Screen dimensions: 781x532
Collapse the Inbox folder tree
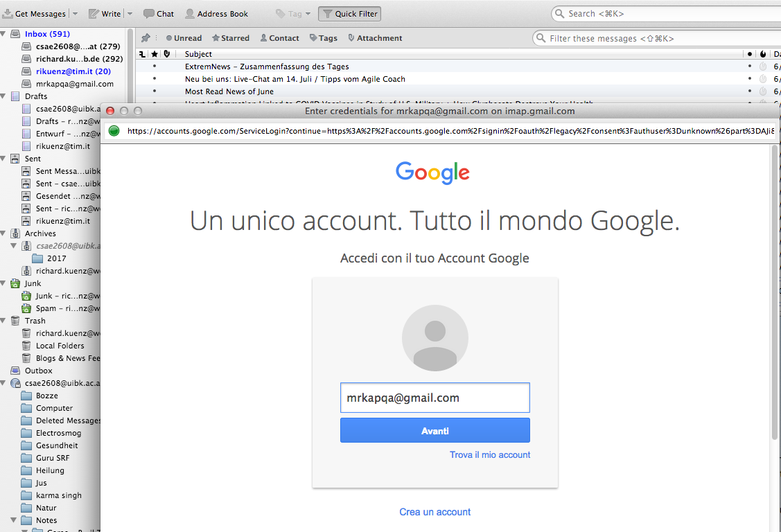[3, 34]
